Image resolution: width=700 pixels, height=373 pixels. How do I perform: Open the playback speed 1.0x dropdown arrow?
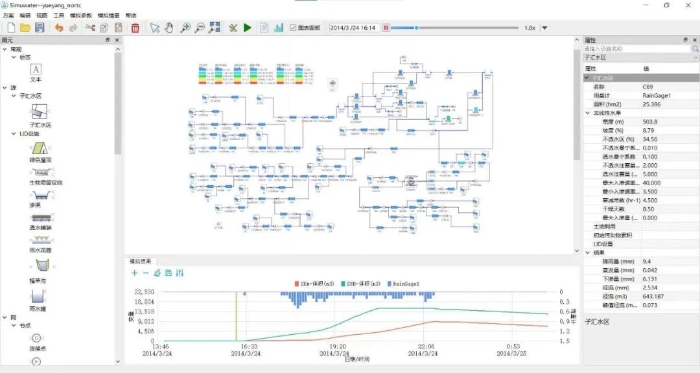[x=545, y=28]
